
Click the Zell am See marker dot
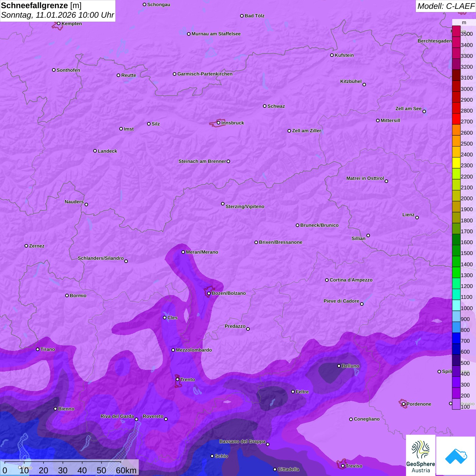[424, 111]
